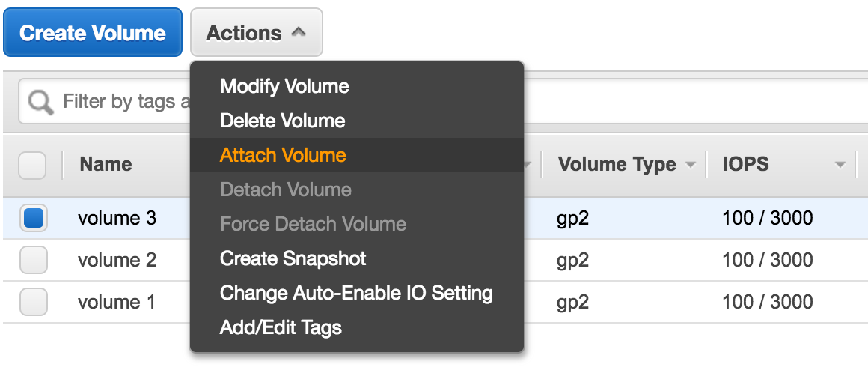Click the search magnifier icon
Viewport: 868px width, 382px height.
[41, 103]
